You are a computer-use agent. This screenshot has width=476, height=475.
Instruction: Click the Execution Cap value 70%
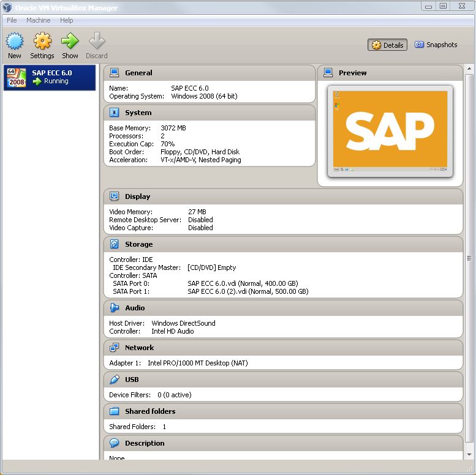[168, 144]
